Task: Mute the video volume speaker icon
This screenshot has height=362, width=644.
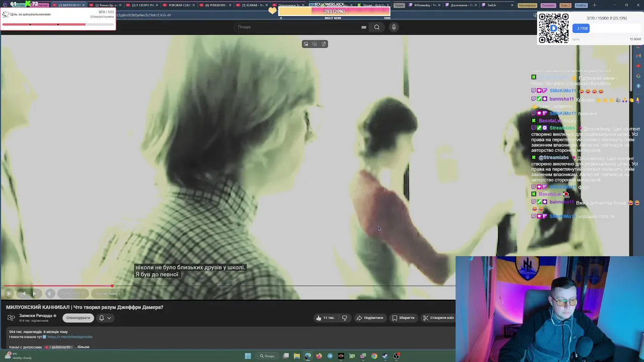Action: click(x=50, y=293)
